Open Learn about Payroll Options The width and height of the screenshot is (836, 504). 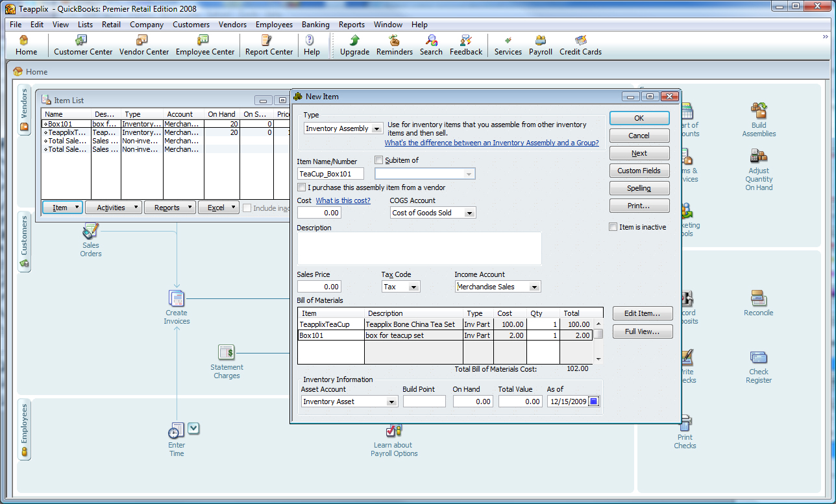(394, 440)
